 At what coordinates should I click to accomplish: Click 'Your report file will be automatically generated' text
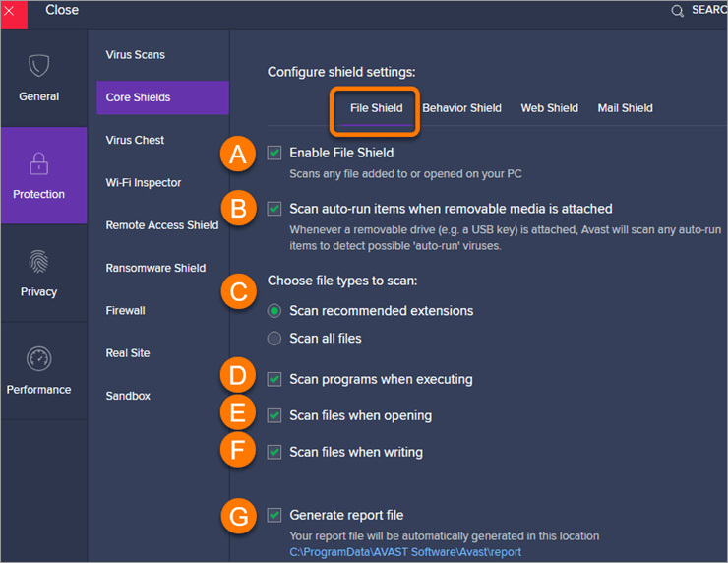click(445, 536)
